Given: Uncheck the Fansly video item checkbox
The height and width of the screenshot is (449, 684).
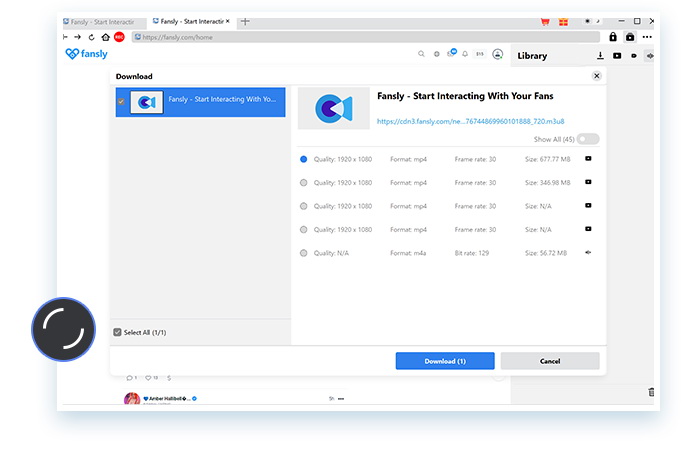Looking at the screenshot, I should tap(121, 102).
